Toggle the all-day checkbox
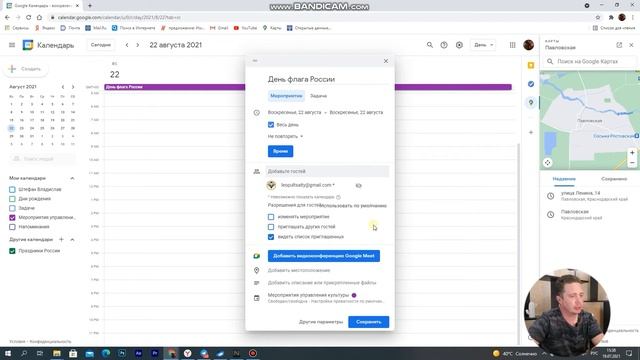This screenshot has height=360, width=640. 271,124
